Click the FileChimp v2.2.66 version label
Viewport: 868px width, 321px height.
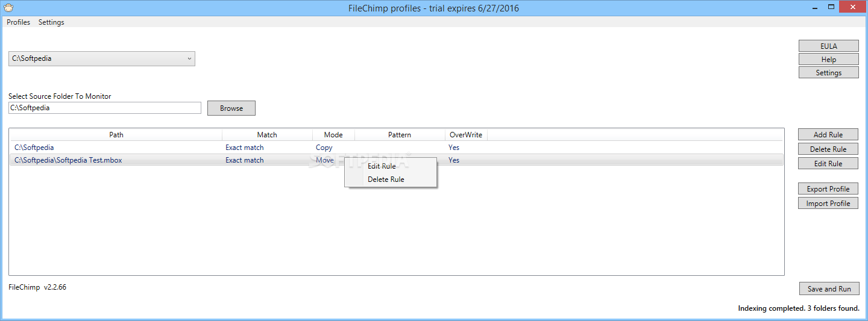coord(37,287)
